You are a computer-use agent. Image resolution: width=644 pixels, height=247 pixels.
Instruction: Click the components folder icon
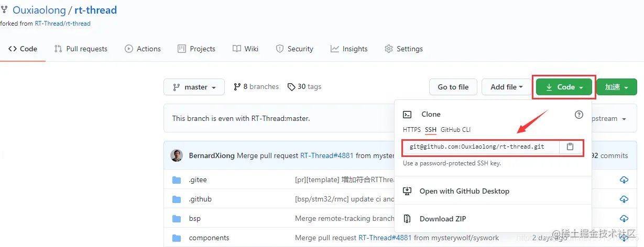(177, 238)
